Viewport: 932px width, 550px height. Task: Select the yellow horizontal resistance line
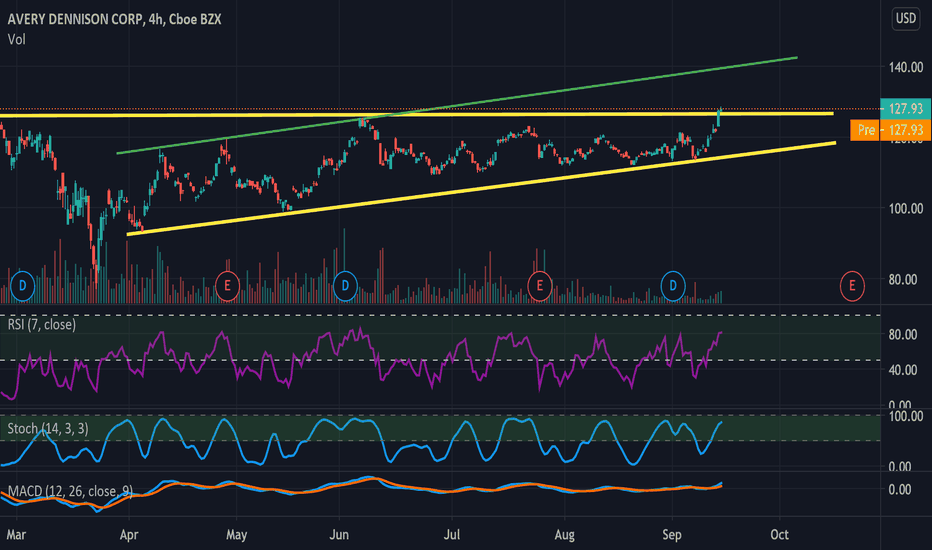click(416, 114)
